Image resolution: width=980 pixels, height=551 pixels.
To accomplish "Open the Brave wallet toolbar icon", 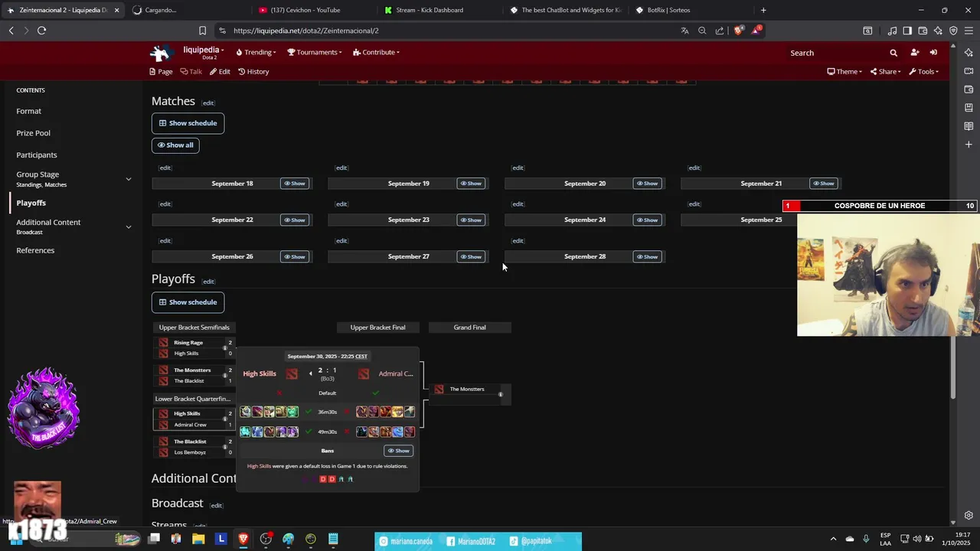I will click(x=923, y=31).
